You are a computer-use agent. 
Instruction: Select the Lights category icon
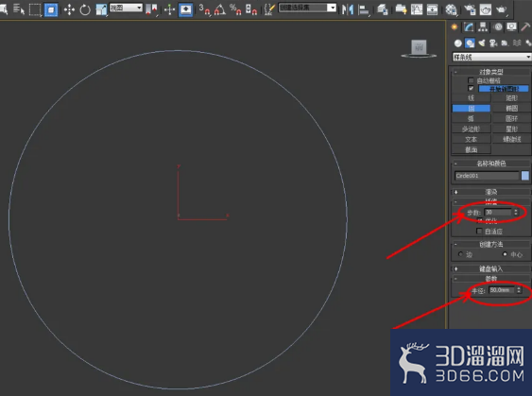click(482, 43)
